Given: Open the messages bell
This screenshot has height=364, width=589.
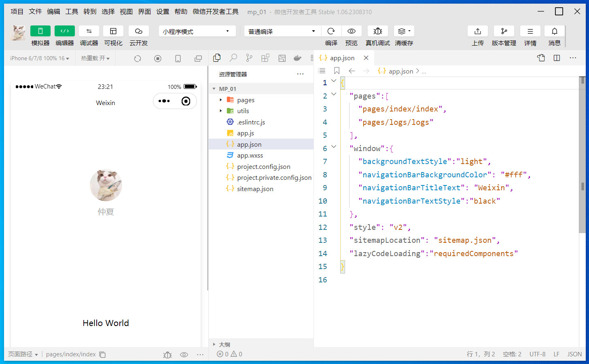Looking at the screenshot, I should [555, 31].
